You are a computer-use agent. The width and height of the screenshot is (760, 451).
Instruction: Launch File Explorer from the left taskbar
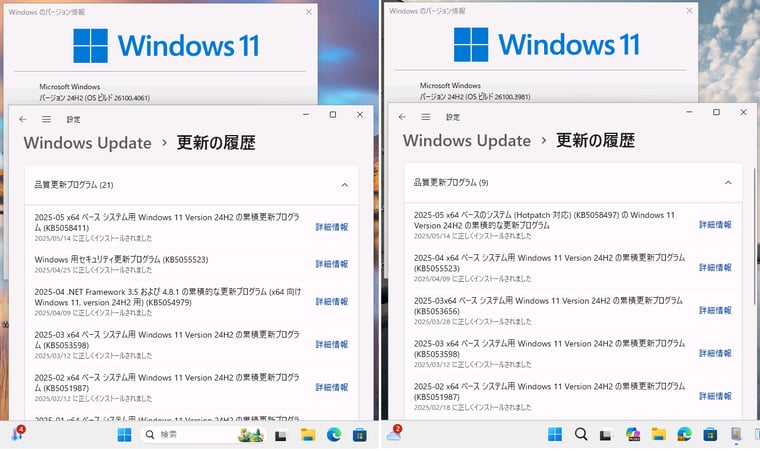(x=308, y=435)
